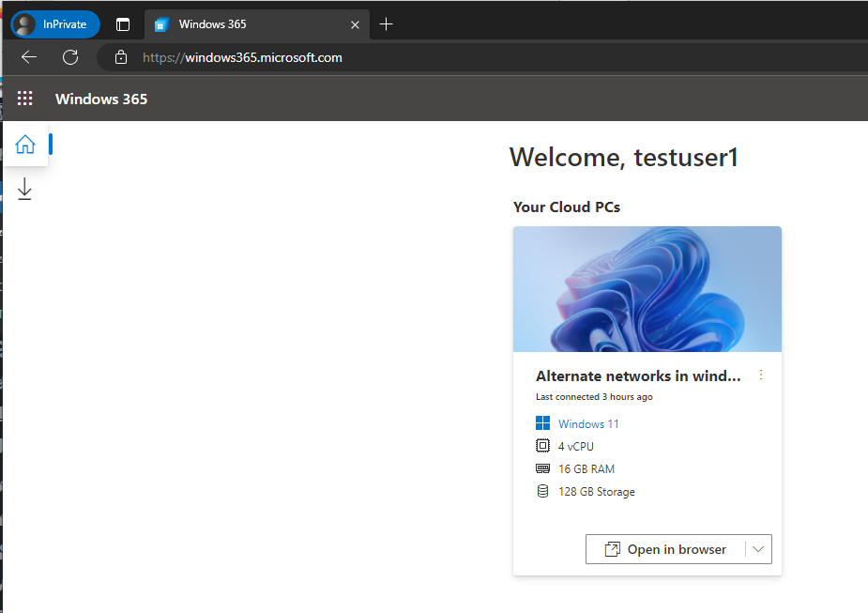Open the downloads section in the sidebar

tap(24, 189)
